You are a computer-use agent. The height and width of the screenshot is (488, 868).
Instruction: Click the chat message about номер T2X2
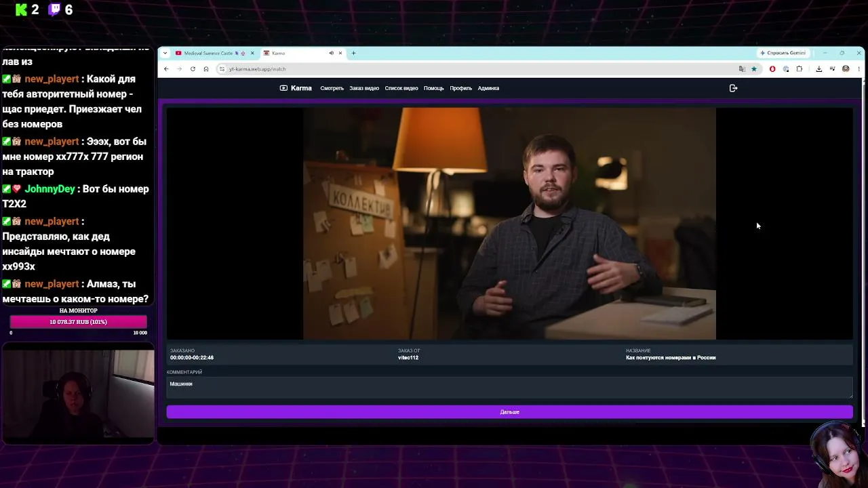[75, 197]
